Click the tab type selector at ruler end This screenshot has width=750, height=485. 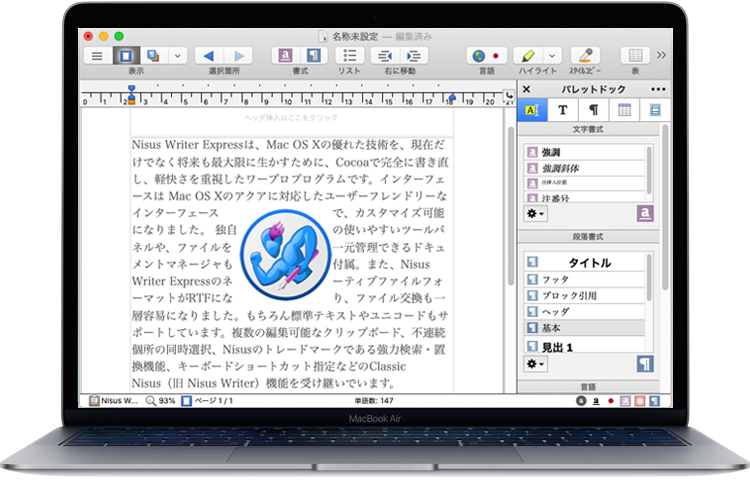(x=509, y=96)
